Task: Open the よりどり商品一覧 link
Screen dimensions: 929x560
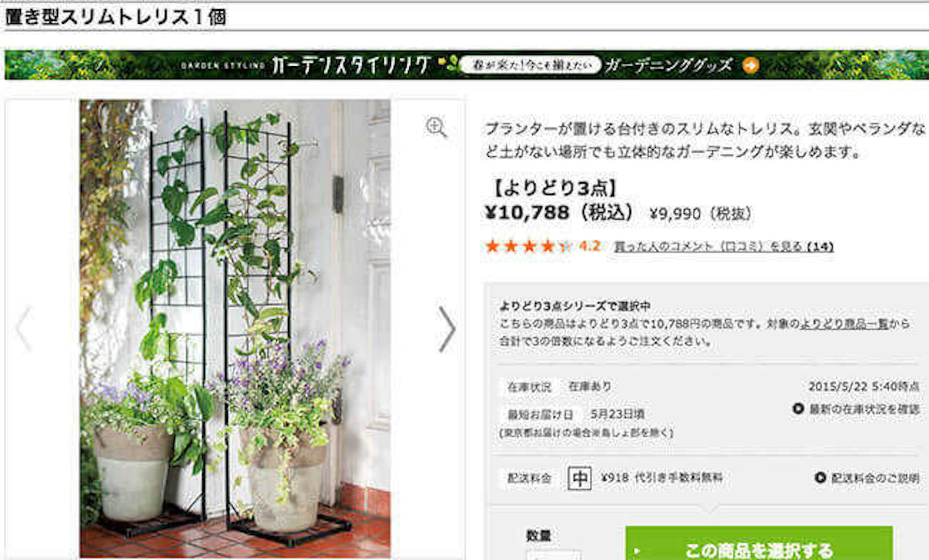Action: tap(844, 324)
